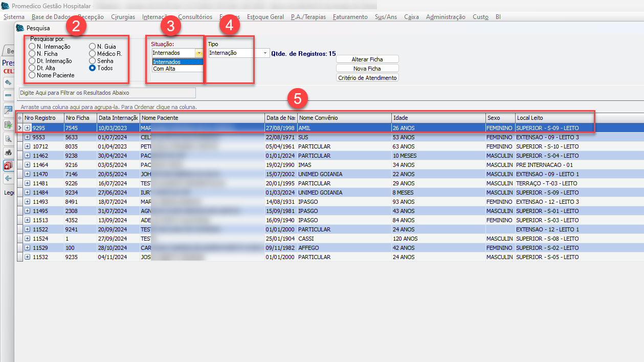Click the blue plus icon in left sidebar

[8, 82]
